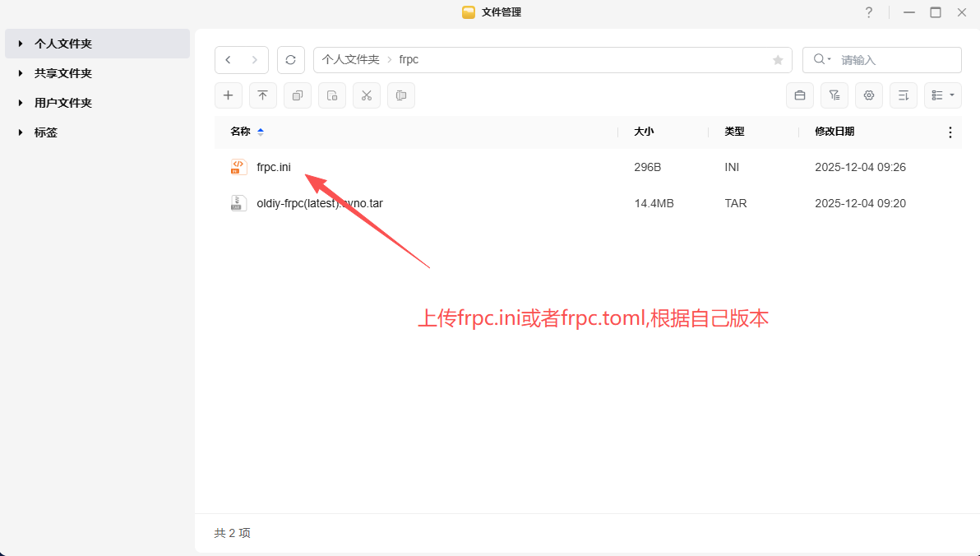Click the search input field
Screen dimensions: 980x556
tap(894, 60)
